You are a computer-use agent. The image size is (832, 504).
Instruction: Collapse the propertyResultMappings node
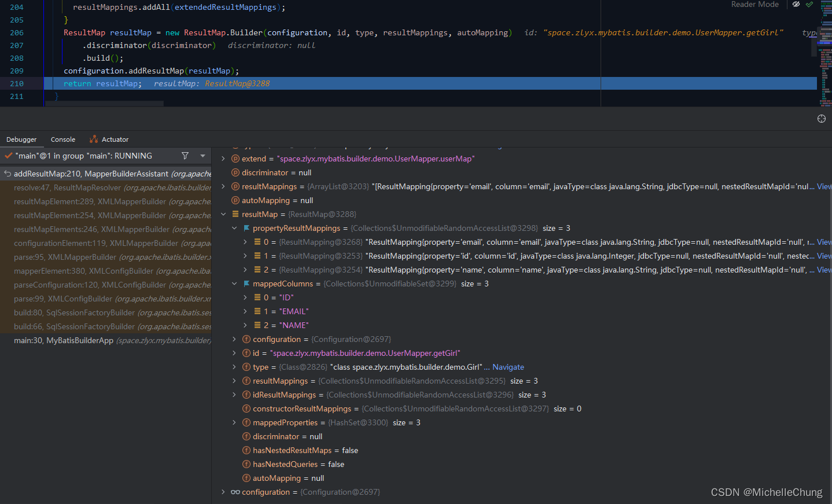point(234,228)
